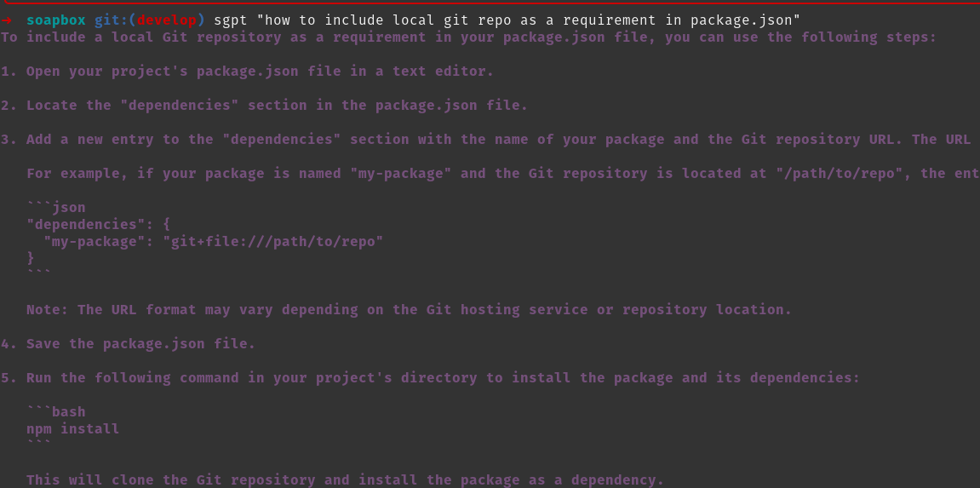Click the "sgpt" command word
This screenshot has width=980, height=488.
pyautogui.click(x=230, y=20)
